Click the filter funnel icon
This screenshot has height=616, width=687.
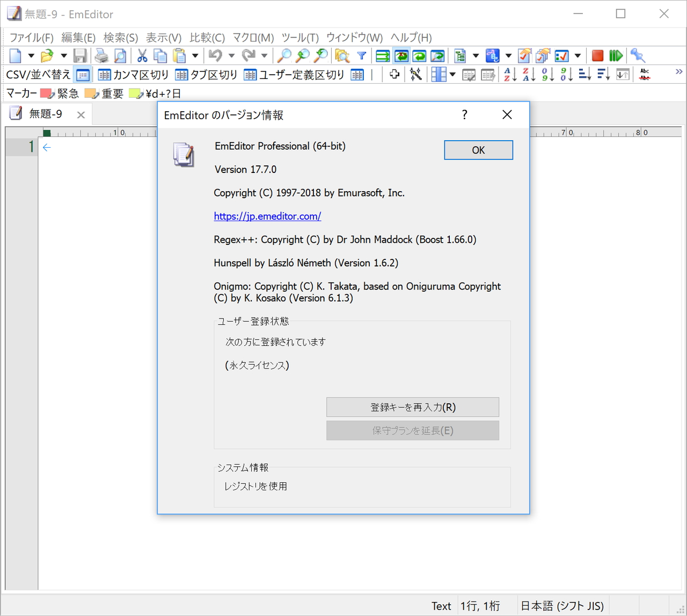[362, 55]
